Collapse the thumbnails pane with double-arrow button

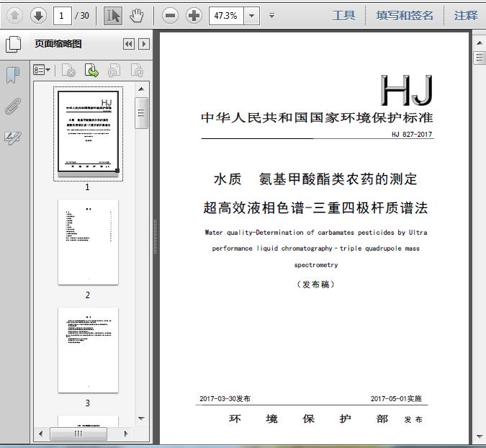tap(129, 44)
